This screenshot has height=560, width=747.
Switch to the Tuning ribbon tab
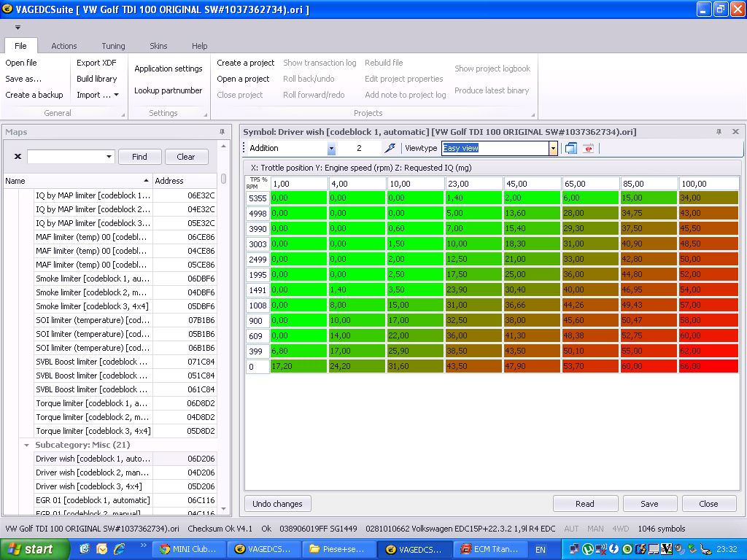pos(113,46)
